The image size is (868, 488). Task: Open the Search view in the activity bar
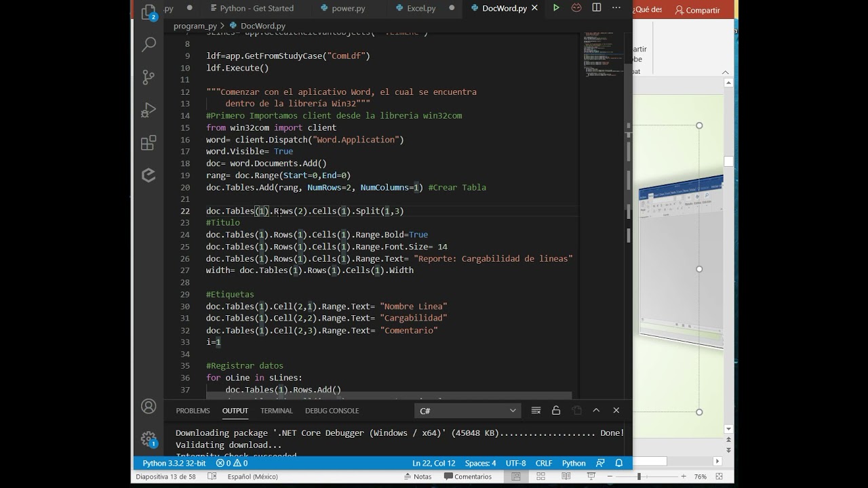coord(149,45)
